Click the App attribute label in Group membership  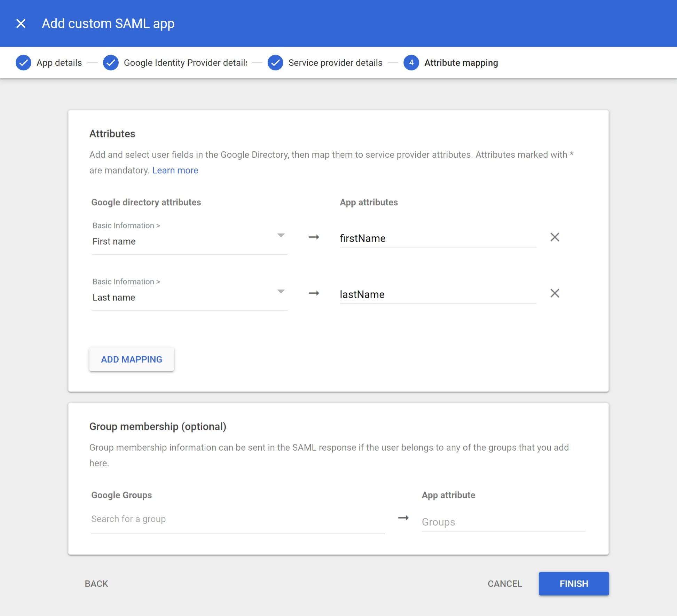448,495
